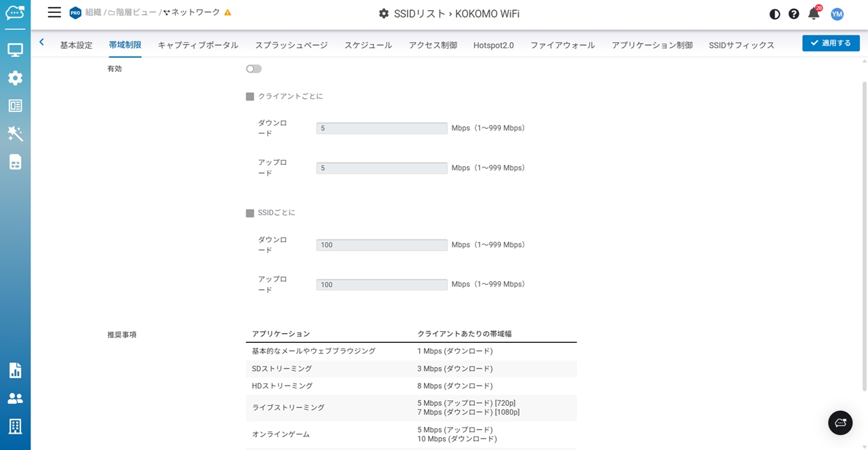Image resolution: width=868 pixels, height=450 pixels.
Task: Check the クライアントごとに checkbox
Action: 250,96
